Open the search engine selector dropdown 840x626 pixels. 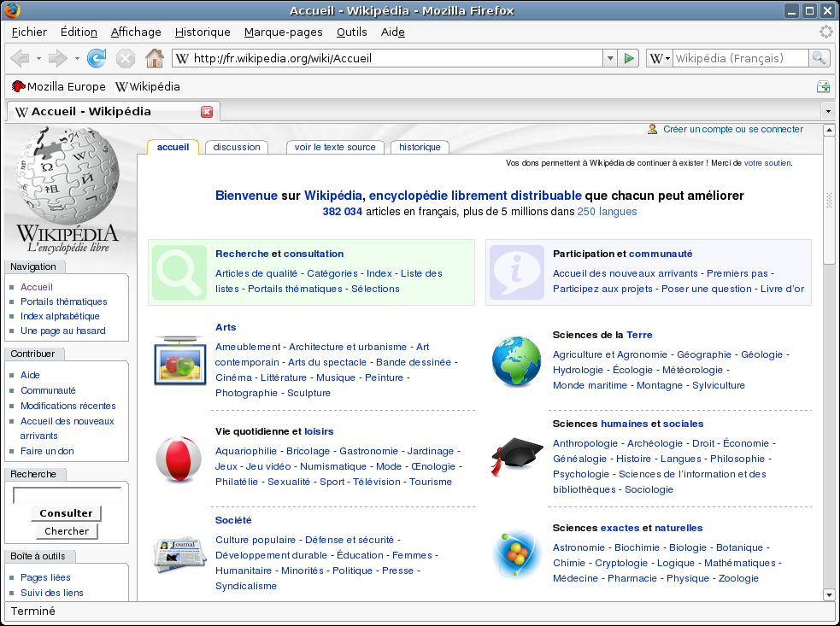(x=660, y=58)
